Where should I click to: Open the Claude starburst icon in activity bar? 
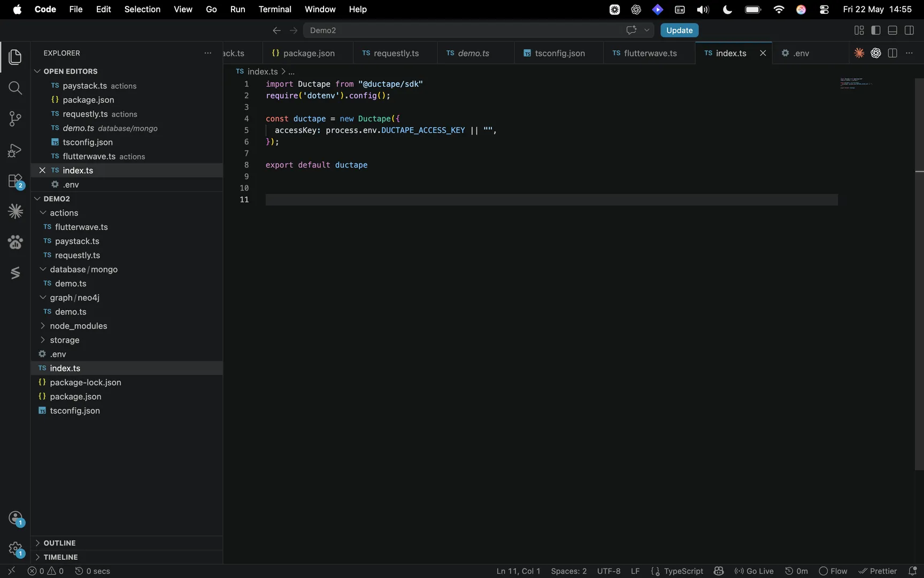click(15, 211)
